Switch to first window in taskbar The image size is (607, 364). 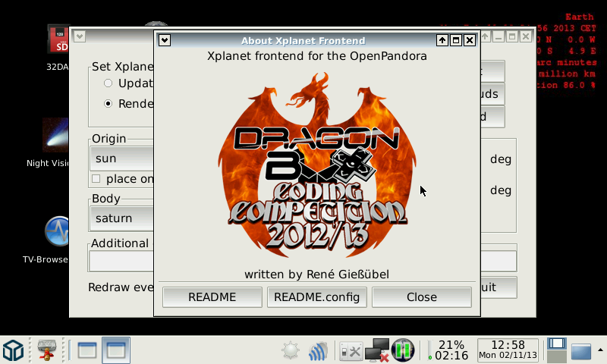pyautogui.click(x=87, y=350)
